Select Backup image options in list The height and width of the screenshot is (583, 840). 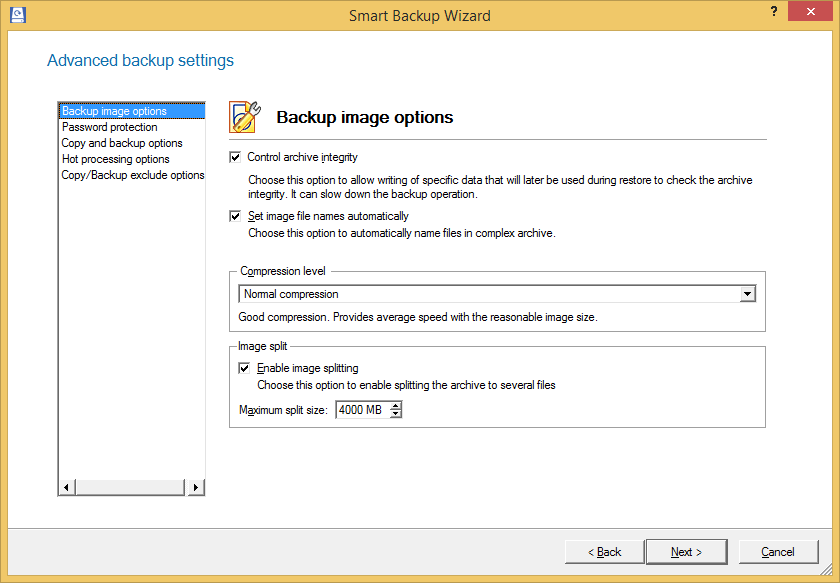click(x=114, y=111)
